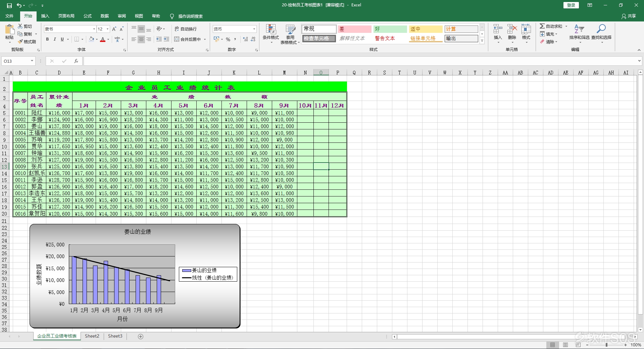Click the Cut (剪切) scissors icon

coord(20,26)
